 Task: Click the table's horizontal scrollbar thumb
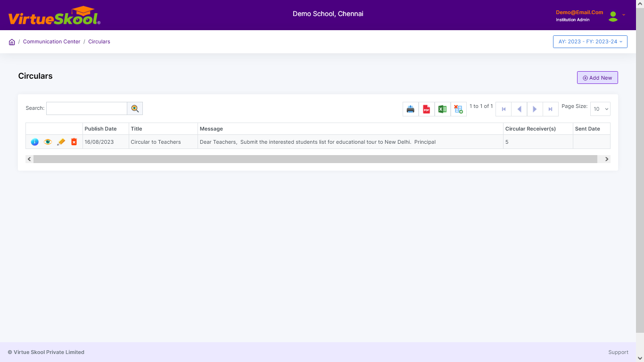[315, 159]
